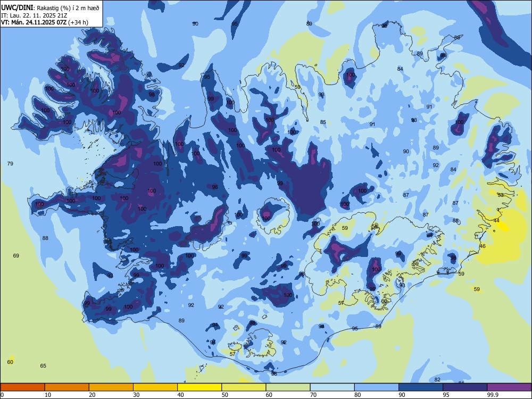532x399 pixels.
Task: Click the 60–70 pale green legend swatch
Action: (x=288, y=387)
